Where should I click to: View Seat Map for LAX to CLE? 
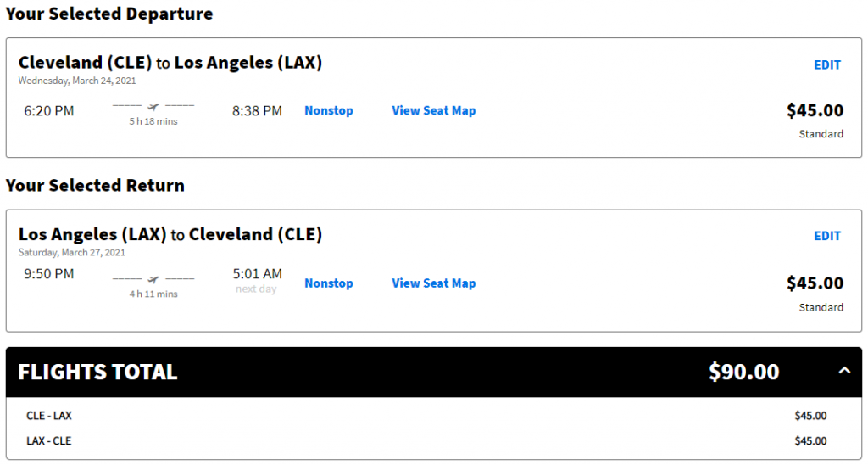point(434,283)
